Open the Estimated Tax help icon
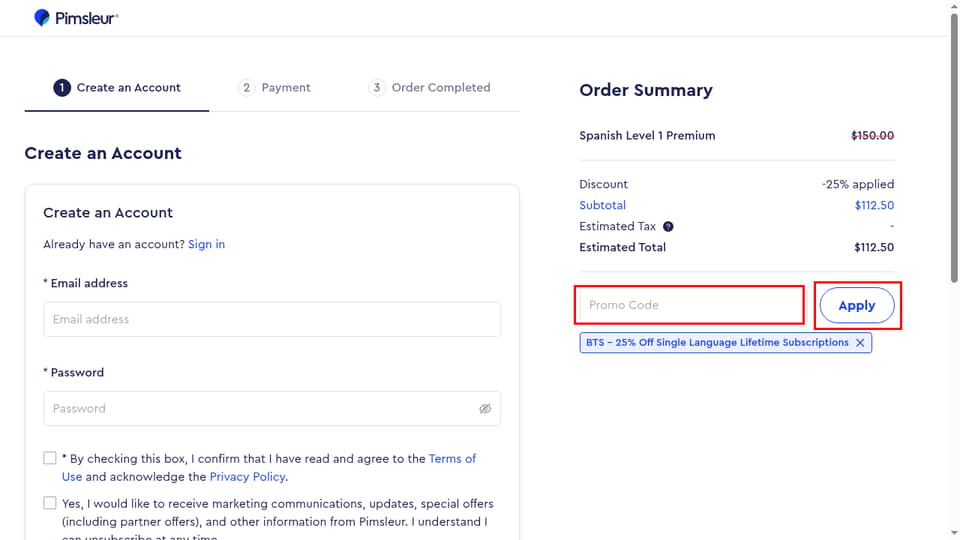This screenshot has height=540, width=960. pos(668,227)
